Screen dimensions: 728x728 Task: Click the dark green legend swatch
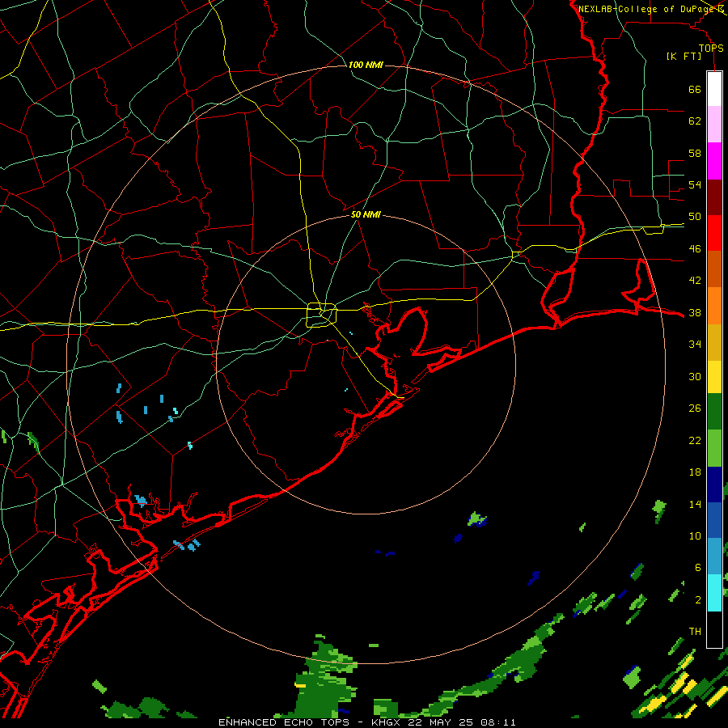click(714, 412)
